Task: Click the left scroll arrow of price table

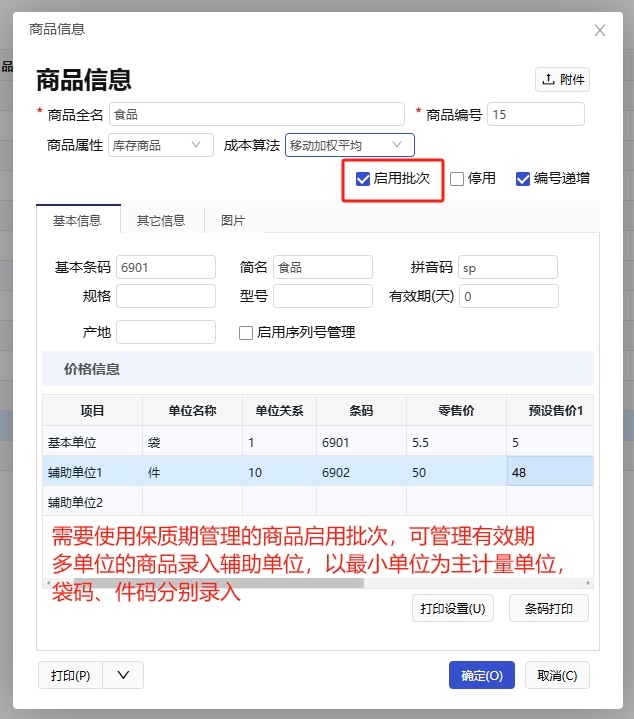Action: click(x=49, y=583)
